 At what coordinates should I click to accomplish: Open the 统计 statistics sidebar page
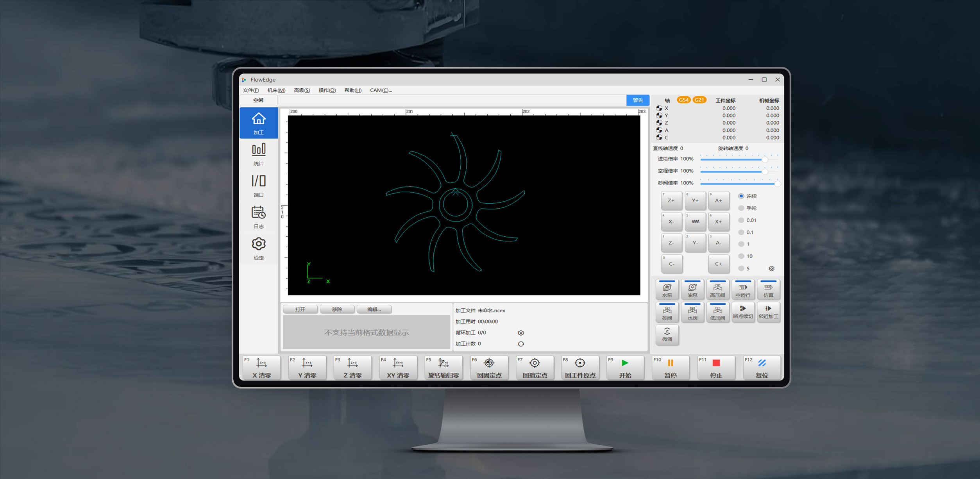point(258,154)
